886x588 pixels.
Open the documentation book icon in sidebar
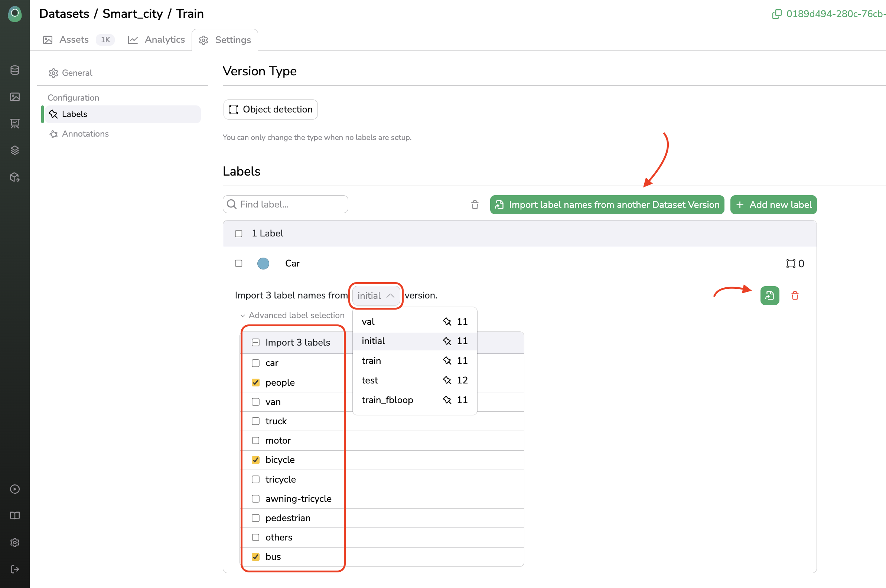pos(14,516)
